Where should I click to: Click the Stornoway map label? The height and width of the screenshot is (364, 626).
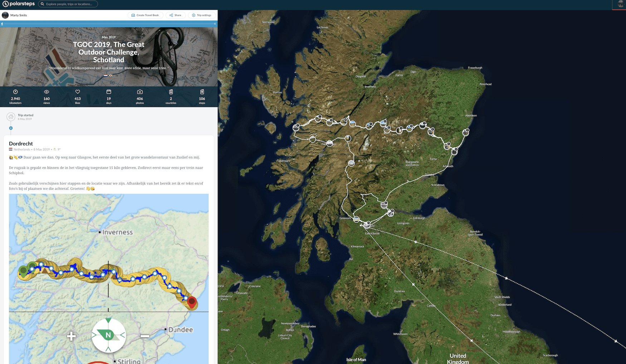[x=268, y=22]
